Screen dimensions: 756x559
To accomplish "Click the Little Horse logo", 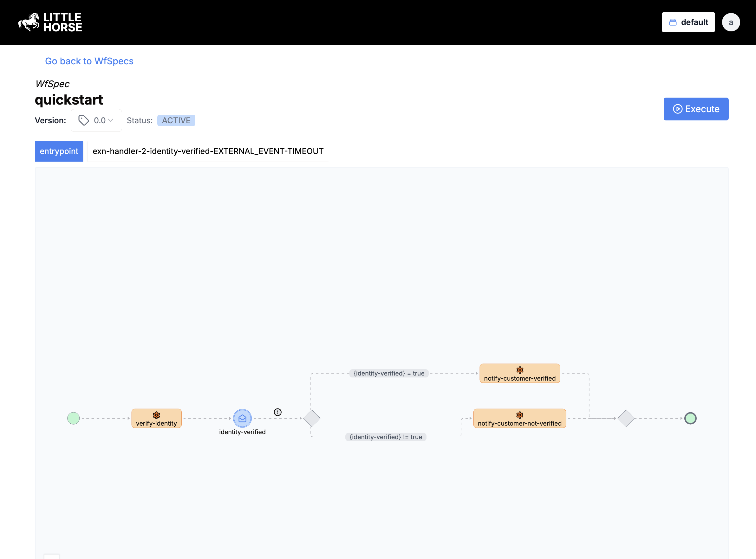I will pos(50,22).
